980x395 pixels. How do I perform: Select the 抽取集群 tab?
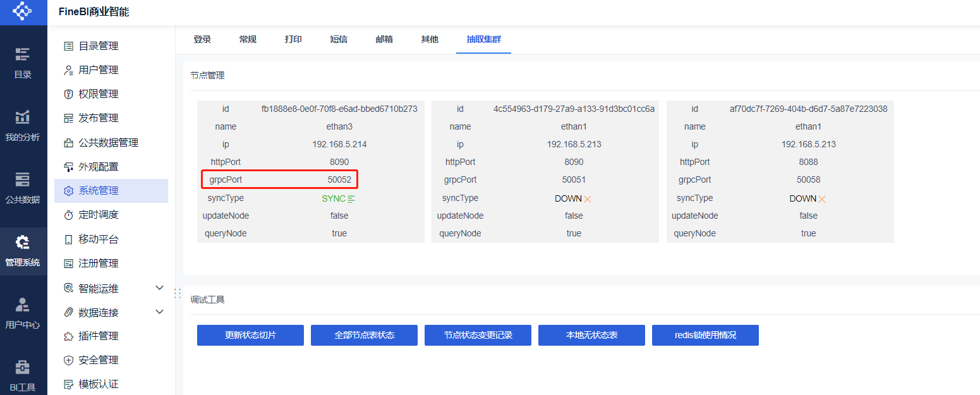pos(484,39)
